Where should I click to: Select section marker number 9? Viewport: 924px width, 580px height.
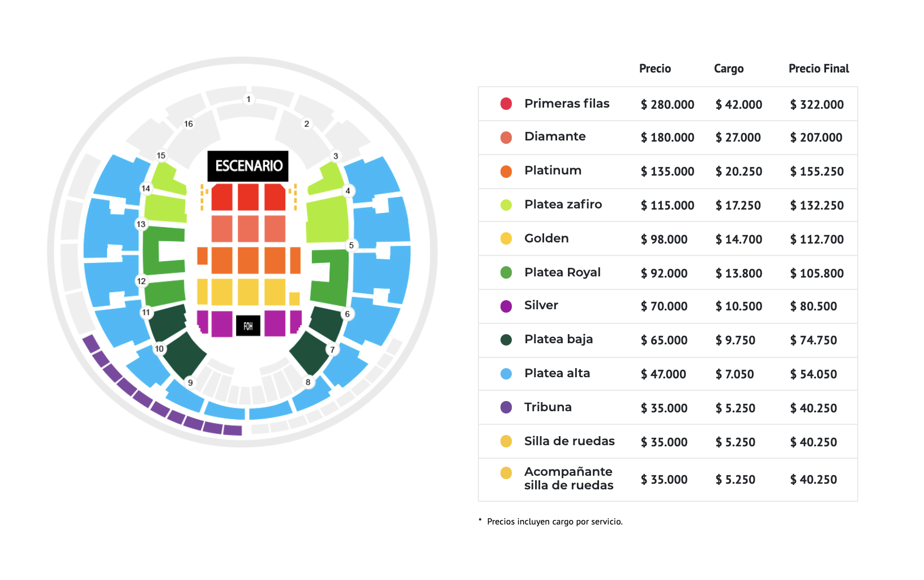(190, 382)
